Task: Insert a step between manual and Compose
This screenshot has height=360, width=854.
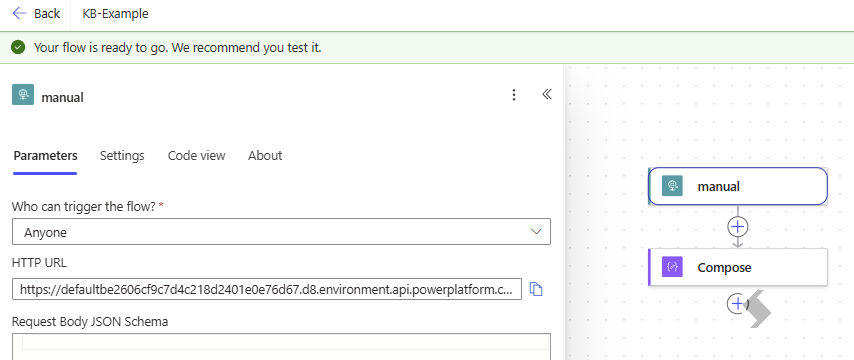Action: coord(737,227)
